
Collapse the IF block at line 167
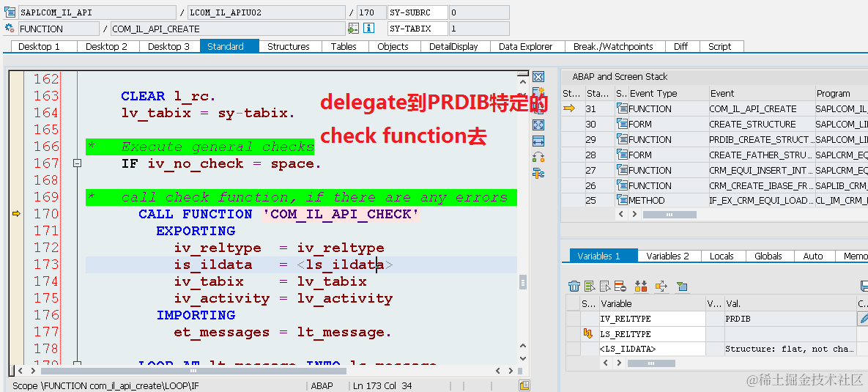point(78,163)
